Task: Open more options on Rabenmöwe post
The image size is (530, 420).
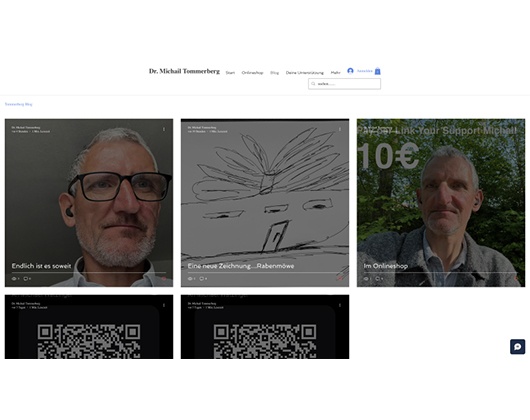Action: pyautogui.click(x=340, y=129)
